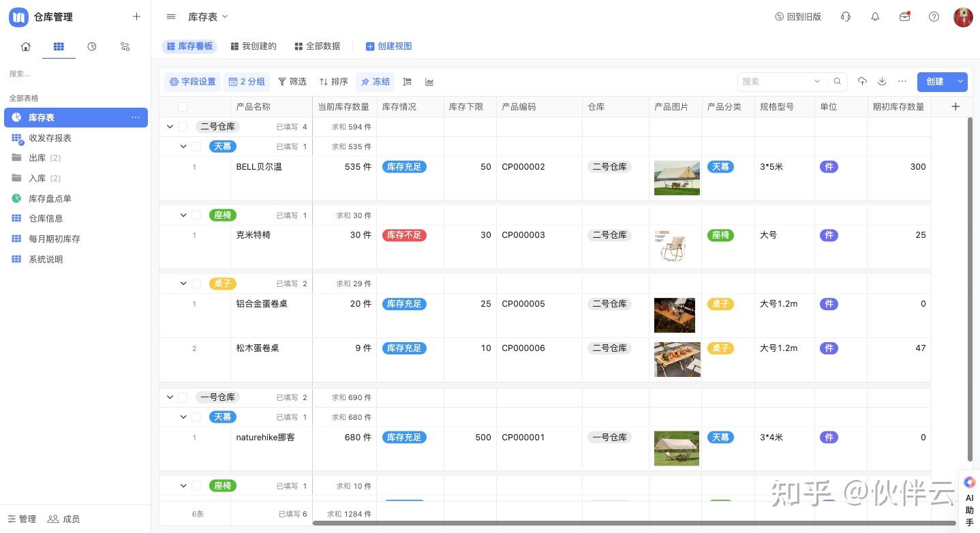The width and height of the screenshot is (980, 533).
Task: Switch to 库存看板 view tab
Action: pos(189,46)
